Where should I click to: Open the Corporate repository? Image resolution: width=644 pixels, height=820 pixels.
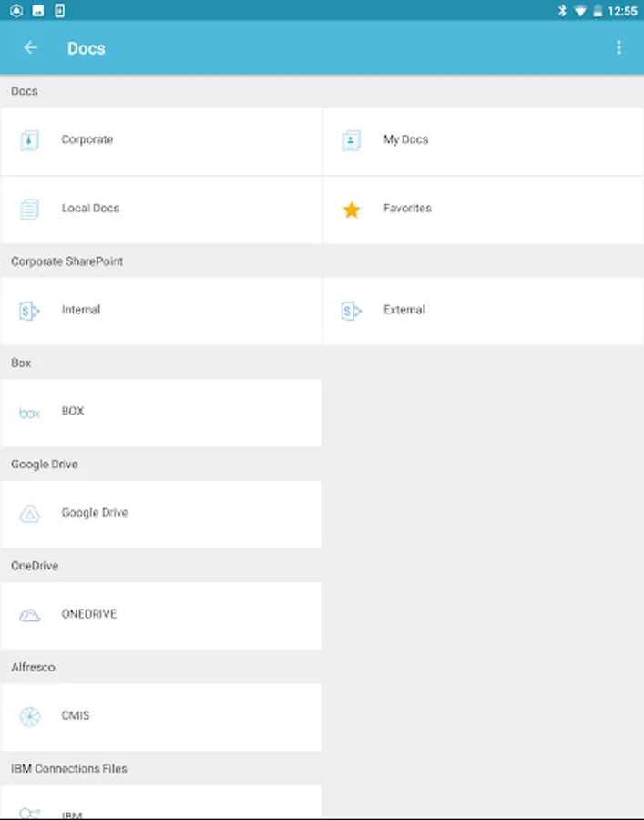click(161, 141)
